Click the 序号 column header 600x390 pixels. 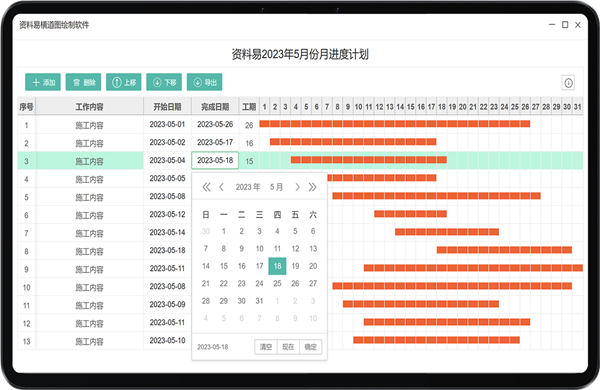(26, 107)
